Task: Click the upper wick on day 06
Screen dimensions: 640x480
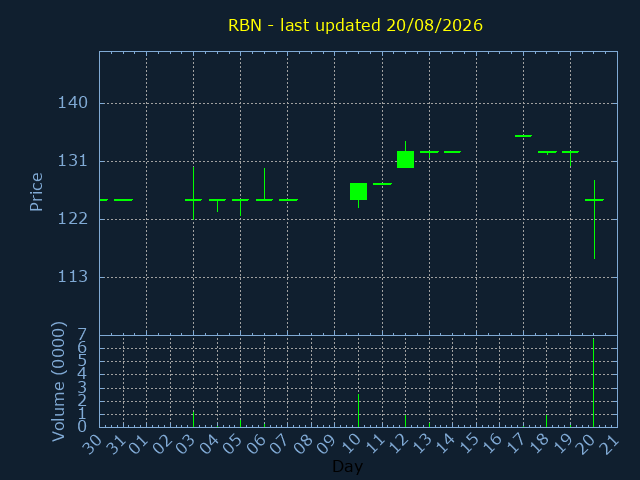Action: pos(264,184)
